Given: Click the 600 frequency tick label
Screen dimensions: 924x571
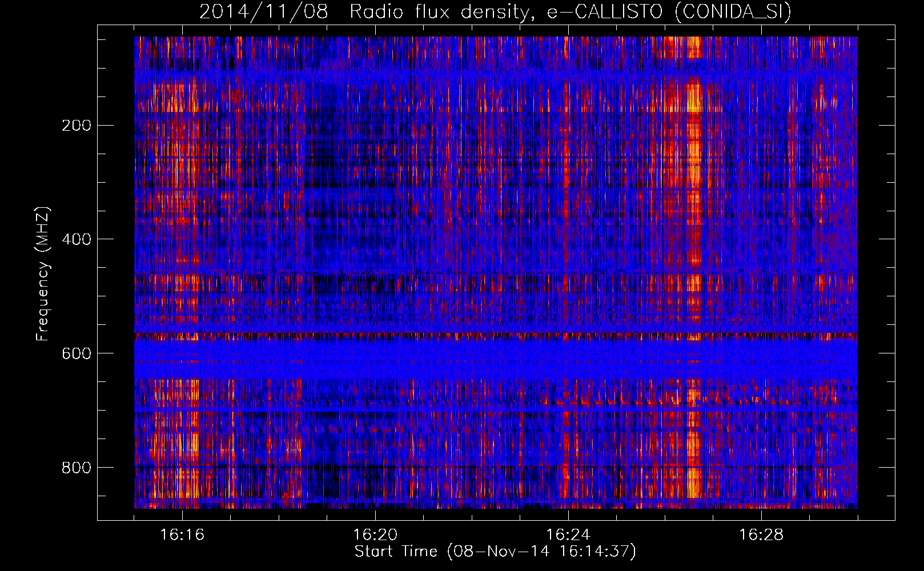Looking at the screenshot, I should tap(77, 353).
